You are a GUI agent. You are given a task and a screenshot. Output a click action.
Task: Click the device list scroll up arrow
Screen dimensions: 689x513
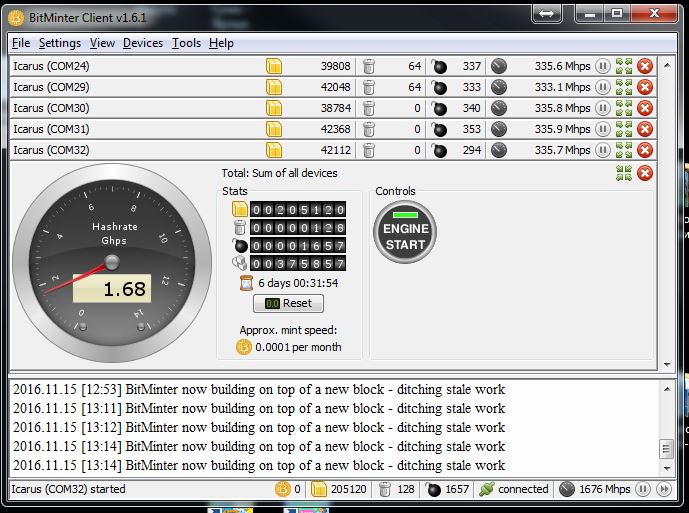click(x=667, y=65)
